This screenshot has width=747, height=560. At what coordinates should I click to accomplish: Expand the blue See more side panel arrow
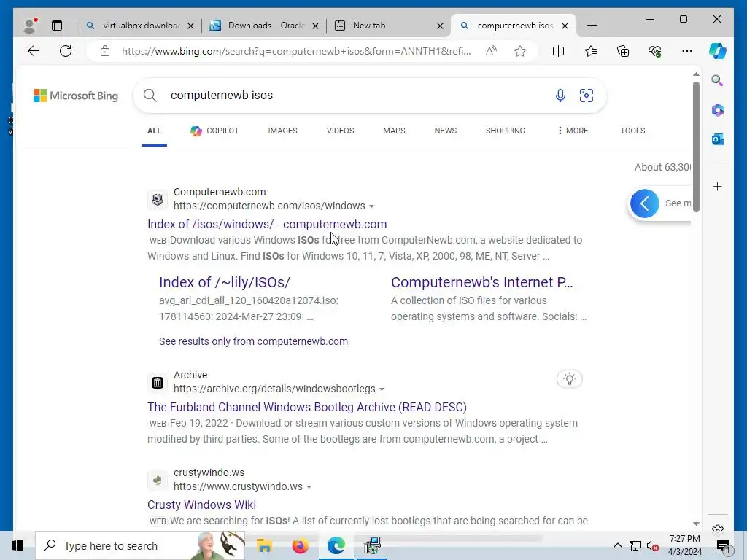[x=645, y=203]
